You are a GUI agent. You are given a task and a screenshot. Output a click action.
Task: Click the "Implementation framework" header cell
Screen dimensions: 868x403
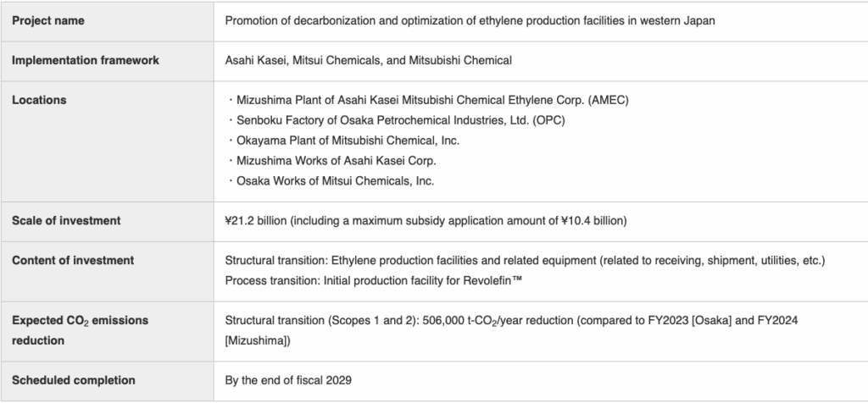85,61
